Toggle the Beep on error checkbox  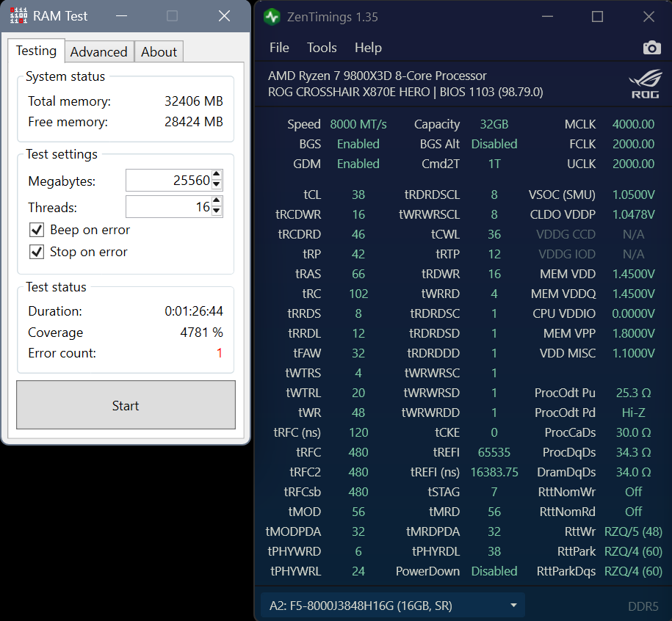coord(37,230)
